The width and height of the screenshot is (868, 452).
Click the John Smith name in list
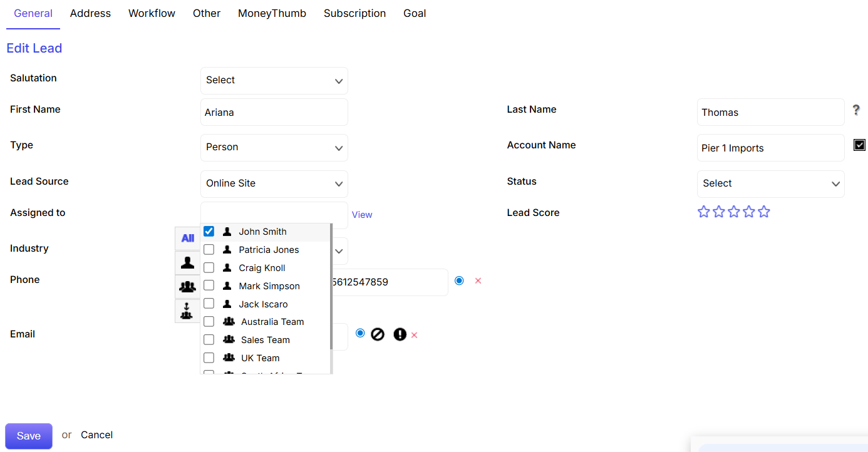pyautogui.click(x=262, y=232)
